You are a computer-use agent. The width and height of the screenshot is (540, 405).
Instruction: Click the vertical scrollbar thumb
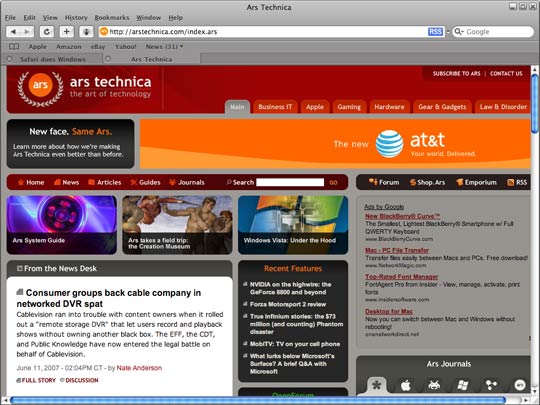tap(534, 103)
